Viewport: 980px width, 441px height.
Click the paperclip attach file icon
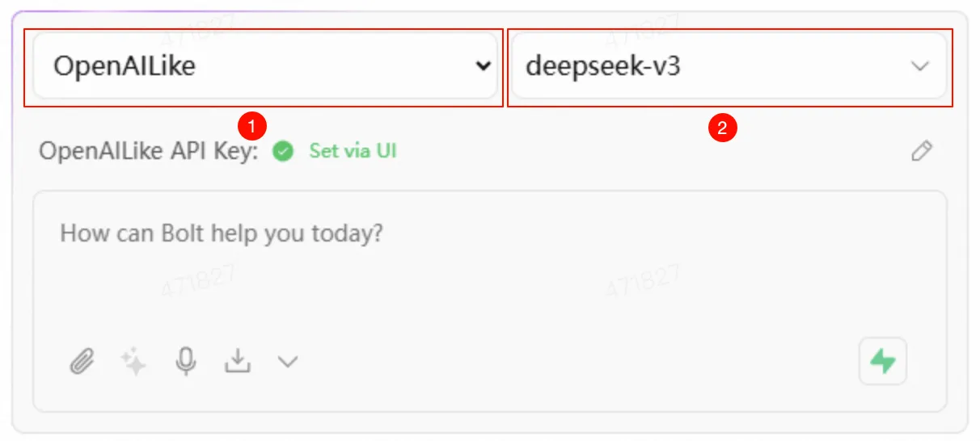pos(81,361)
